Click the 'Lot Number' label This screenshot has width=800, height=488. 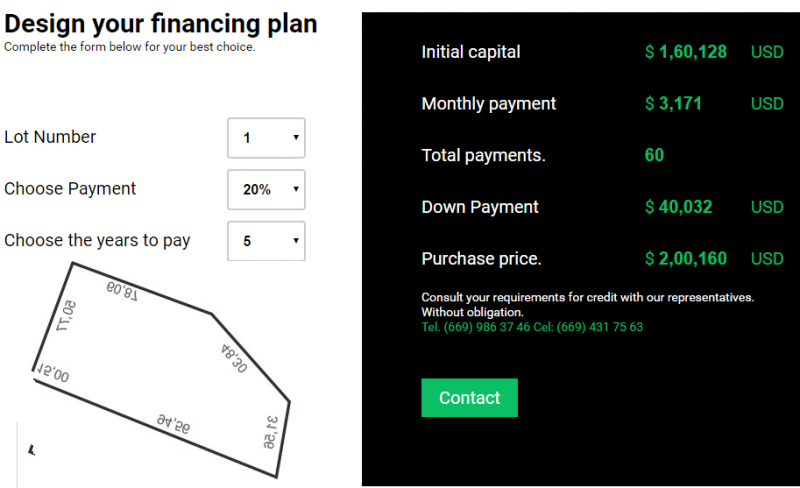(x=50, y=138)
